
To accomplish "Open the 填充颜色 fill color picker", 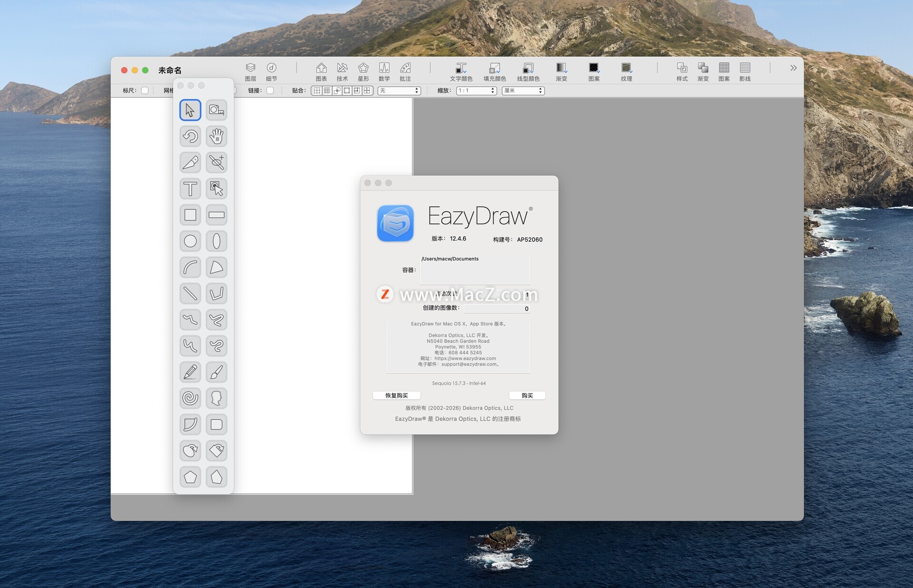I will pyautogui.click(x=495, y=71).
